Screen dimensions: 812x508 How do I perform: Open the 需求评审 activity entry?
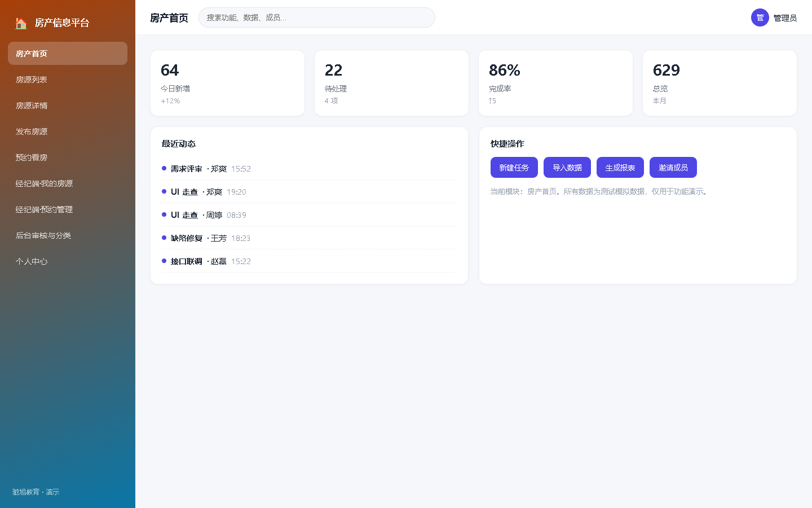point(309,169)
